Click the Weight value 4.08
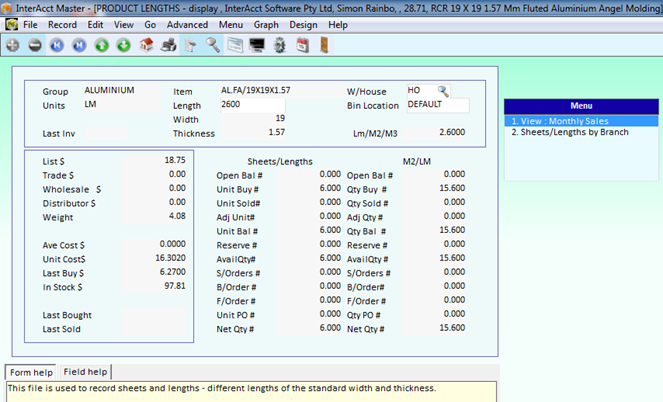 177,216
